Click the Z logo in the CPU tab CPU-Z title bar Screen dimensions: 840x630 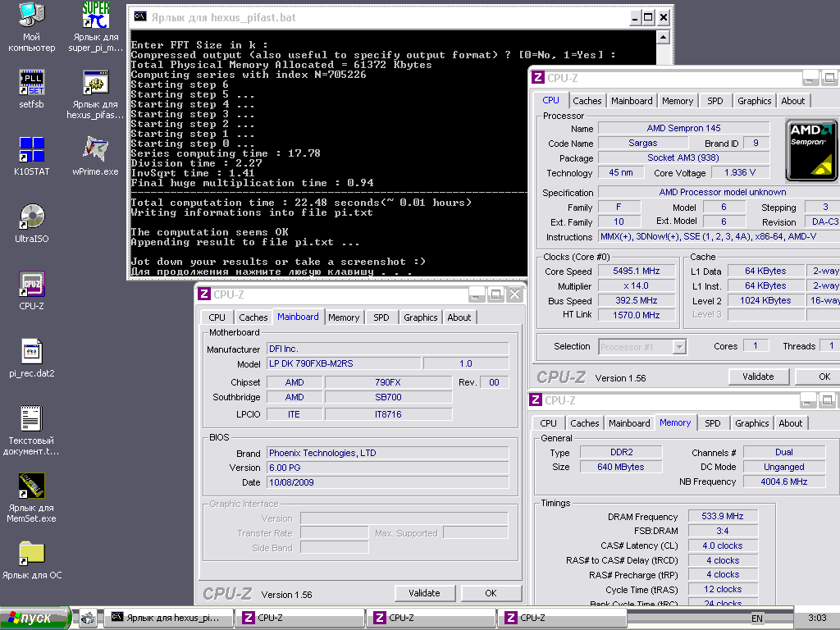tap(538, 78)
